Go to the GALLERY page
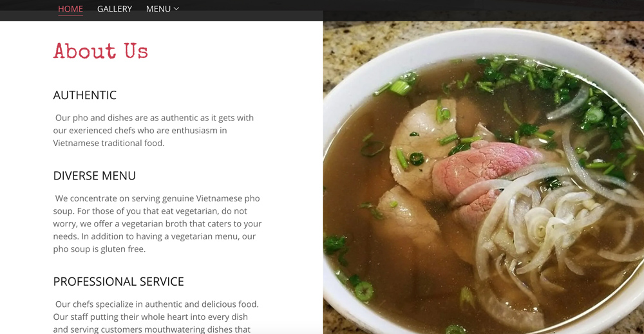644x334 pixels. [x=115, y=8]
